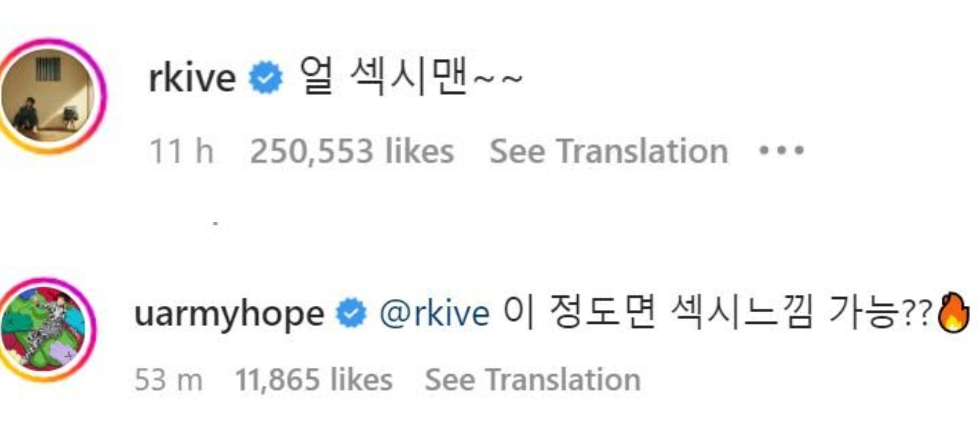View the 11,865 likes list
The image size is (980, 444).
click(x=314, y=379)
